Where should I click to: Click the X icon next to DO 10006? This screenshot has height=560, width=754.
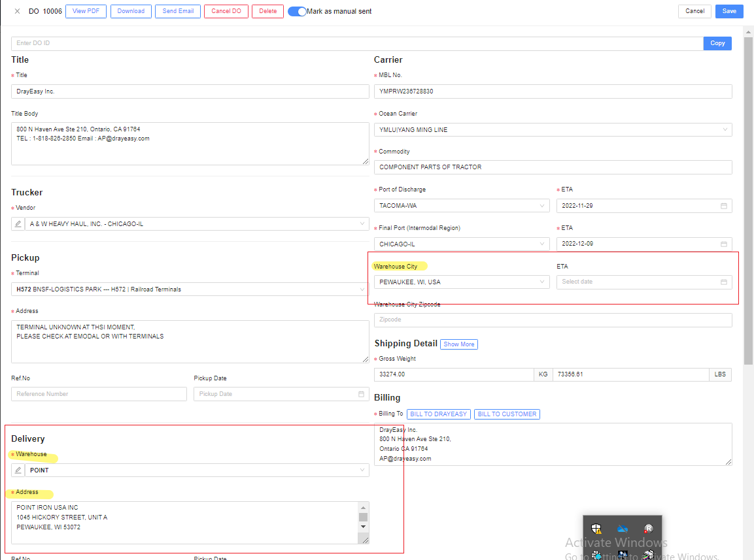click(18, 11)
